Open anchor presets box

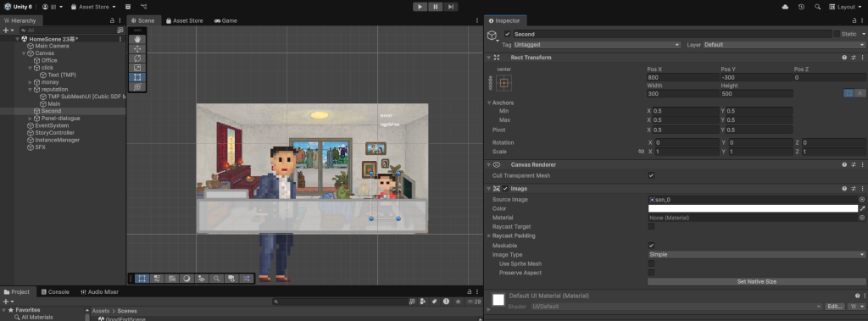point(504,83)
